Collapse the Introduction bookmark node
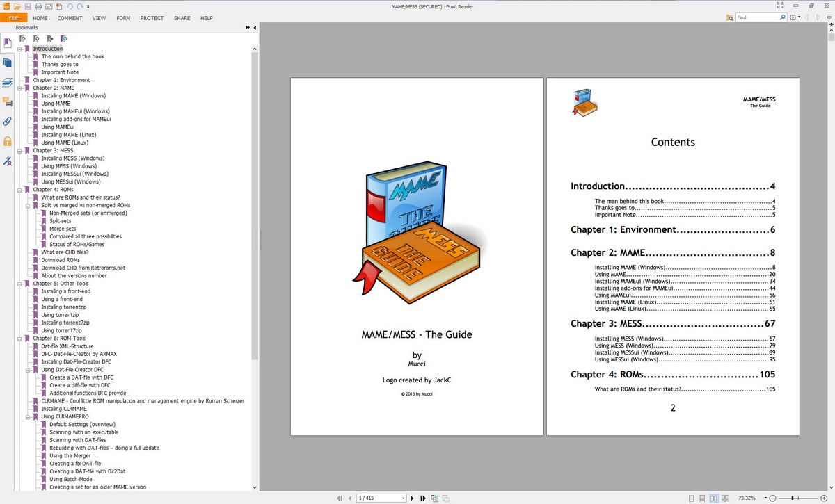This screenshot has width=835, height=504. point(20,49)
